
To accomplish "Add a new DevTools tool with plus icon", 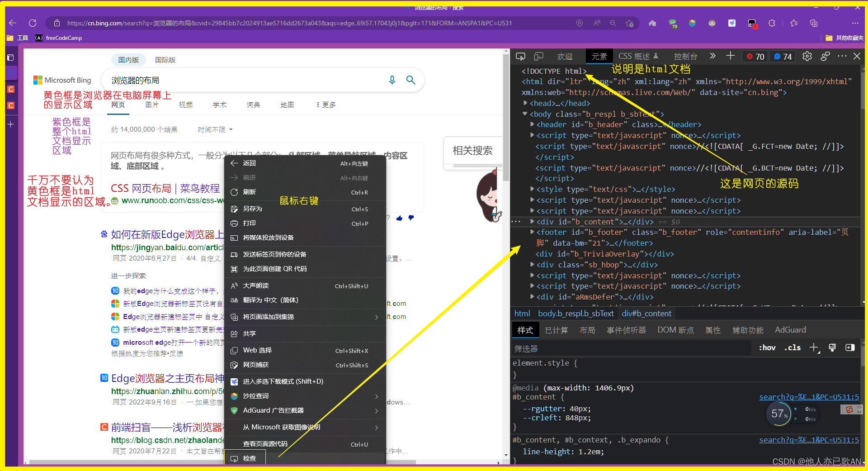I will click(730, 56).
